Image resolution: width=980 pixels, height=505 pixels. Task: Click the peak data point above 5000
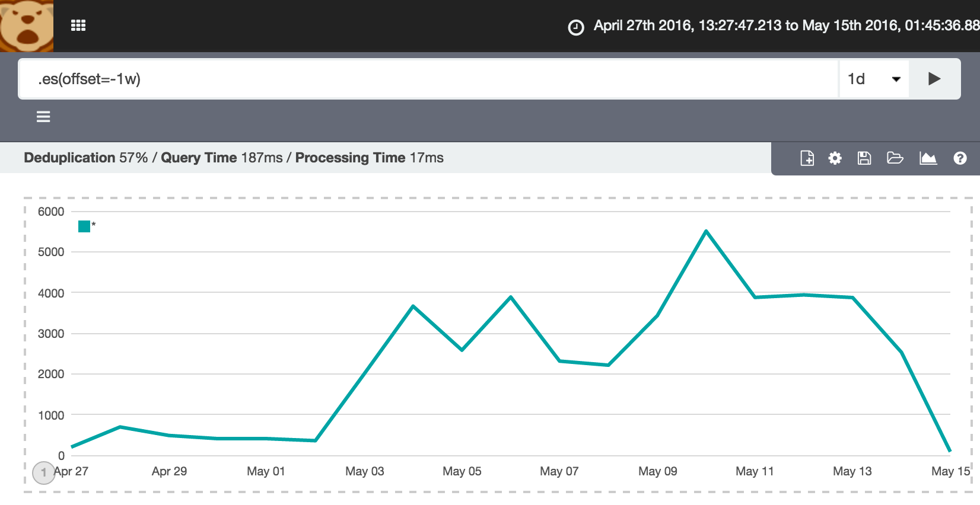pos(706,231)
